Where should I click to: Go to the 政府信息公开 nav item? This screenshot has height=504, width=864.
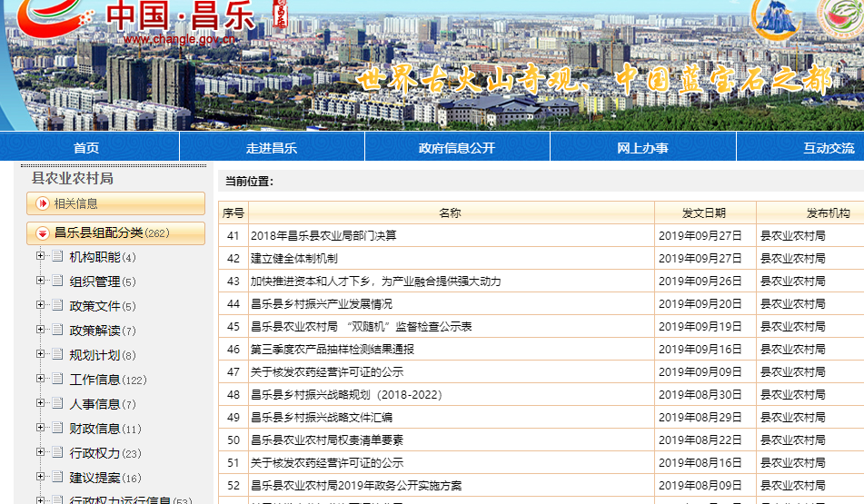[457, 148]
